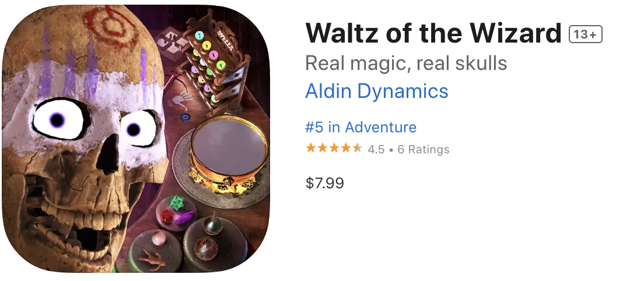Click the green star gem on plate
The width and height of the screenshot is (644, 281).
(x=177, y=202)
